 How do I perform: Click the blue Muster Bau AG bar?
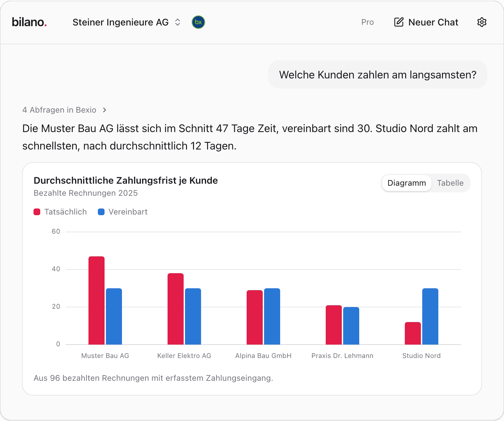(114, 316)
